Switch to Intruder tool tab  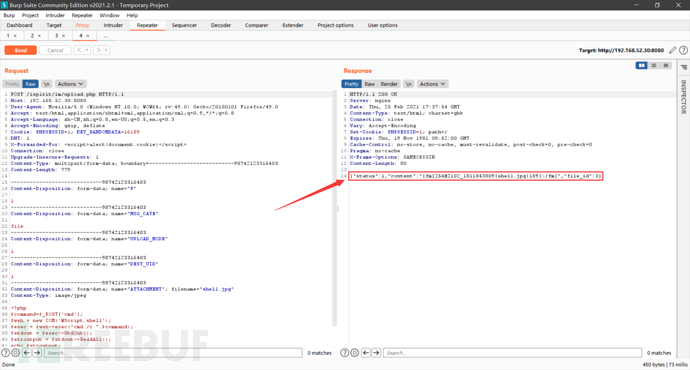click(113, 26)
